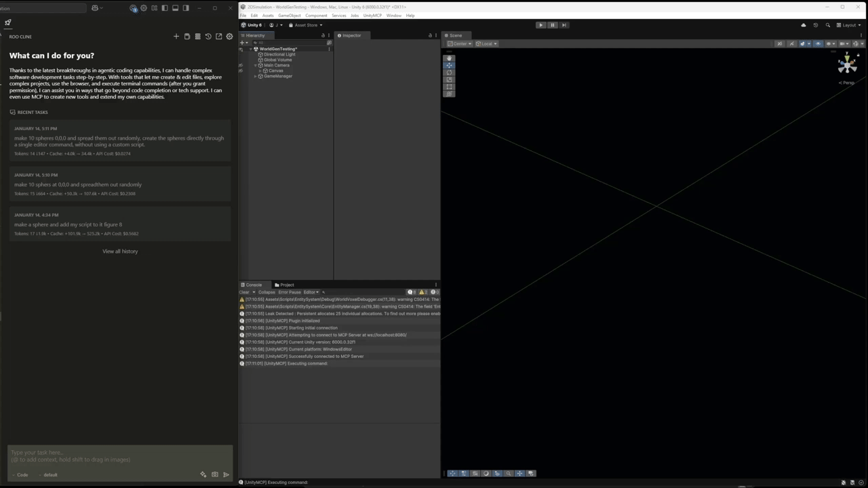Viewport: 868px width, 488px height.
Task: Click the Unity cloud collaborate icon
Action: (x=804, y=25)
